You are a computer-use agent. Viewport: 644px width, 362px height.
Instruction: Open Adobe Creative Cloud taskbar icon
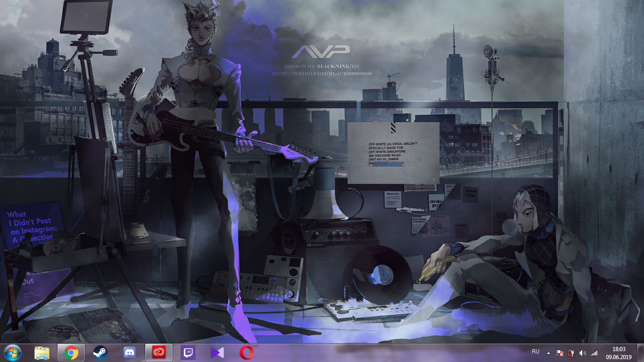click(x=159, y=353)
